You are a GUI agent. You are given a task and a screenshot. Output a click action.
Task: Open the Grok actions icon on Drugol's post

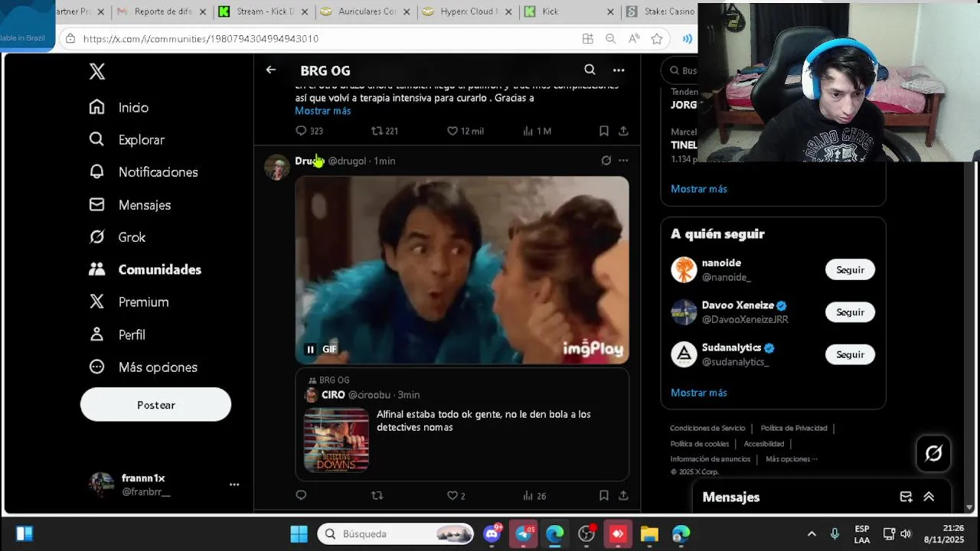[x=606, y=160]
